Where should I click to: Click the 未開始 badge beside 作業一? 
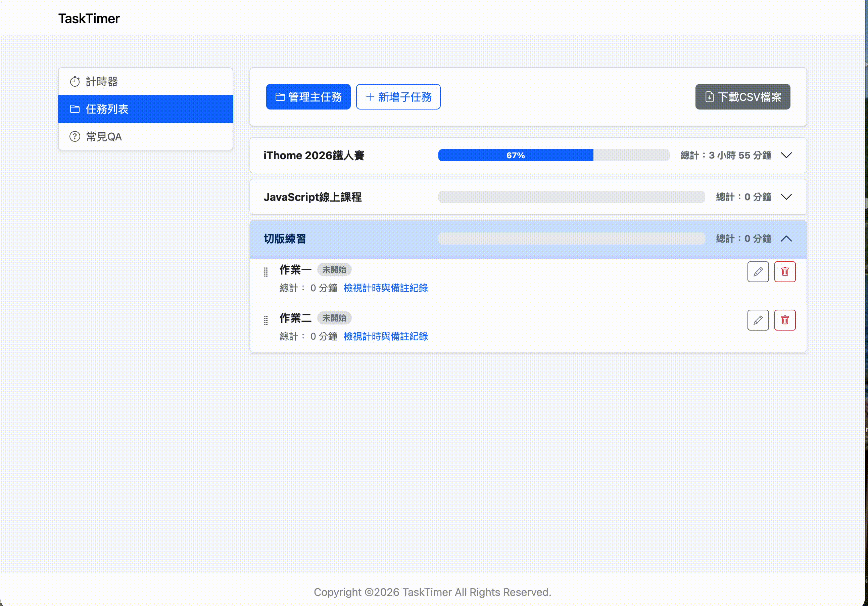click(x=334, y=270)
